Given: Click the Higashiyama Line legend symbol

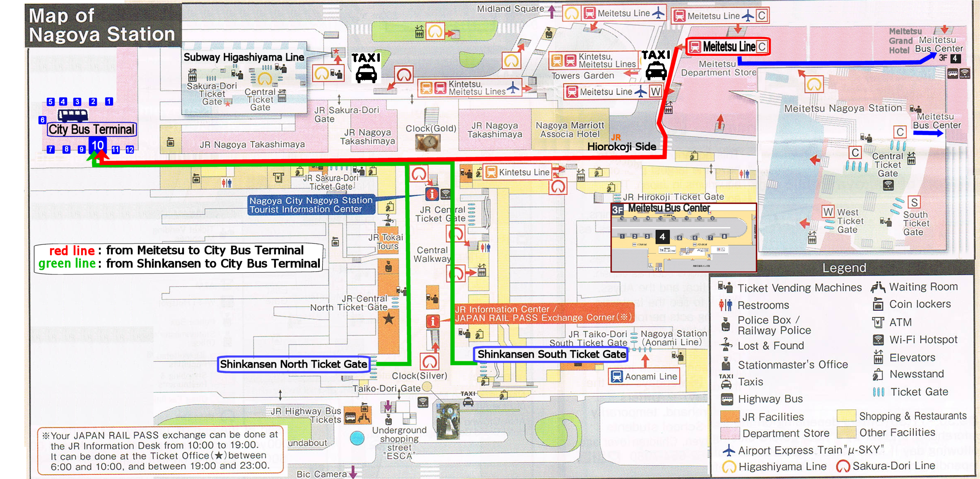Looking at the screenshot, I should [x=729, y=467].
